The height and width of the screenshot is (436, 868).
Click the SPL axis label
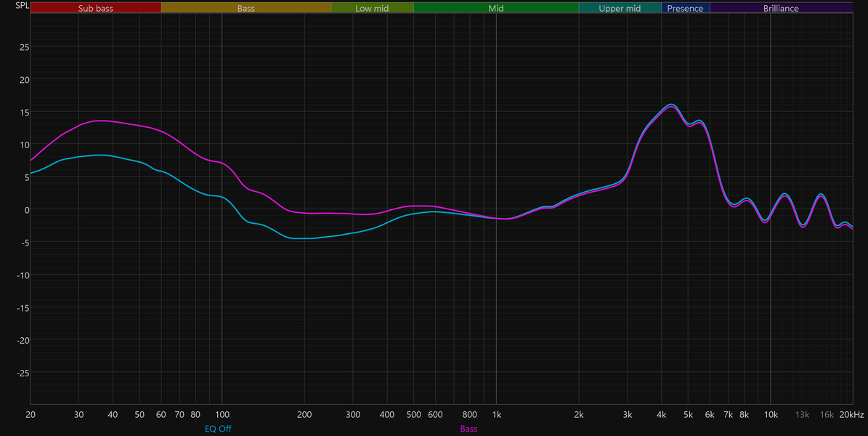coord(22,6)
